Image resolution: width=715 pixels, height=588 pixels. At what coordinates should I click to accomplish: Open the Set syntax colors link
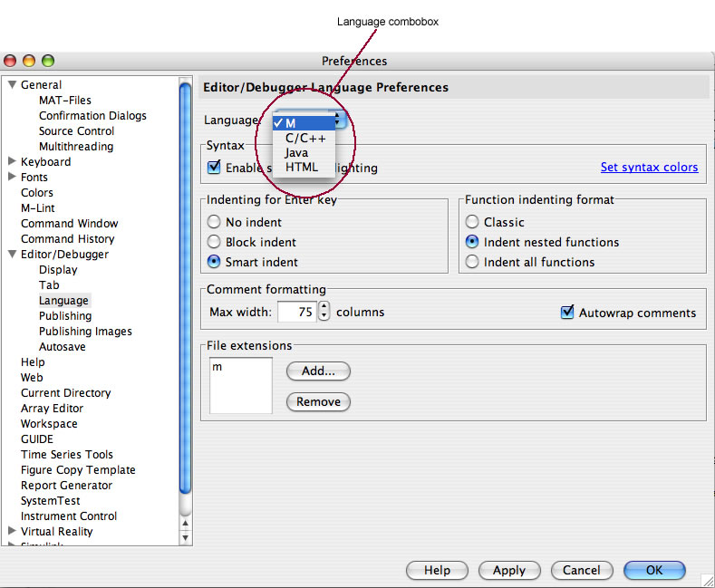point(649,168)
